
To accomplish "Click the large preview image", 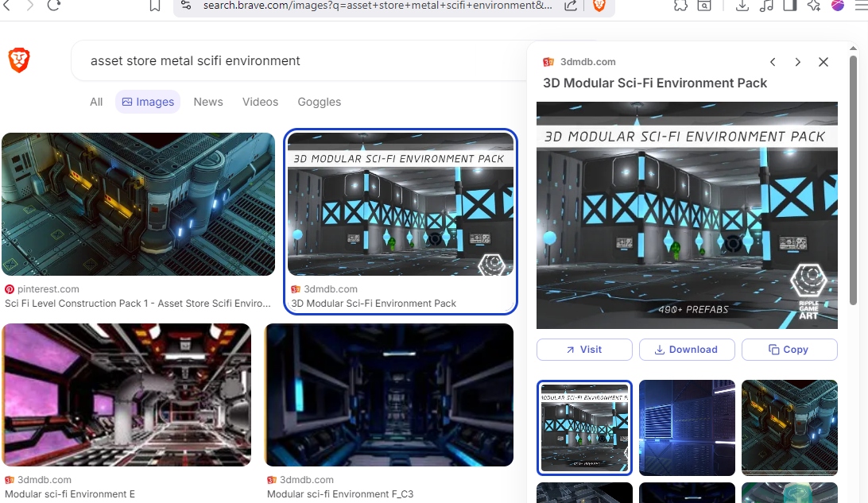I will click(687, 215).
